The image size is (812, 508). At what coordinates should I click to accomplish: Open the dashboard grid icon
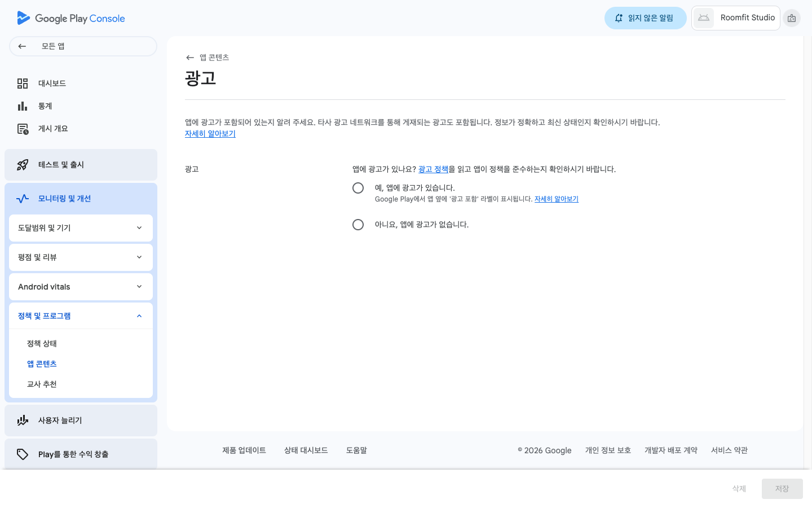23,84
